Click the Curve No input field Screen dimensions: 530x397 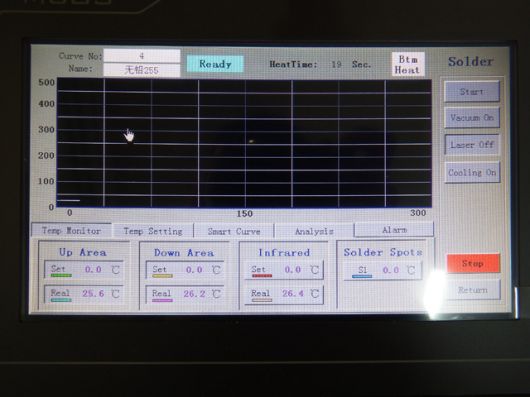[x=142, y=56]
